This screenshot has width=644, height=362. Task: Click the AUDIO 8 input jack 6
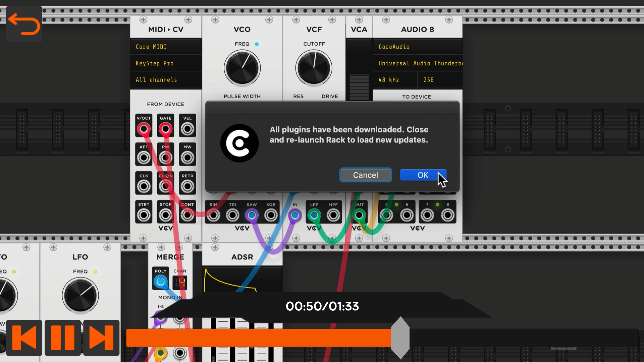coord(407,215)
